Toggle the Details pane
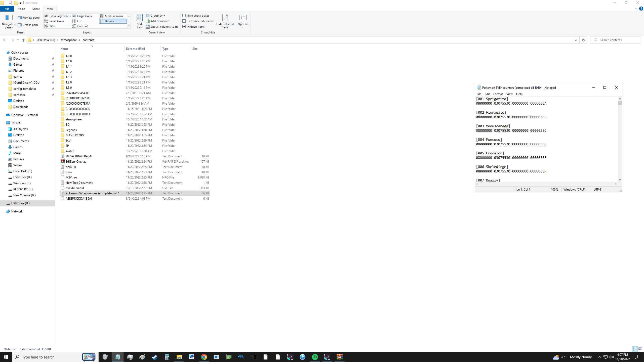This screenshot has width=644, height=362. point(28,25)
